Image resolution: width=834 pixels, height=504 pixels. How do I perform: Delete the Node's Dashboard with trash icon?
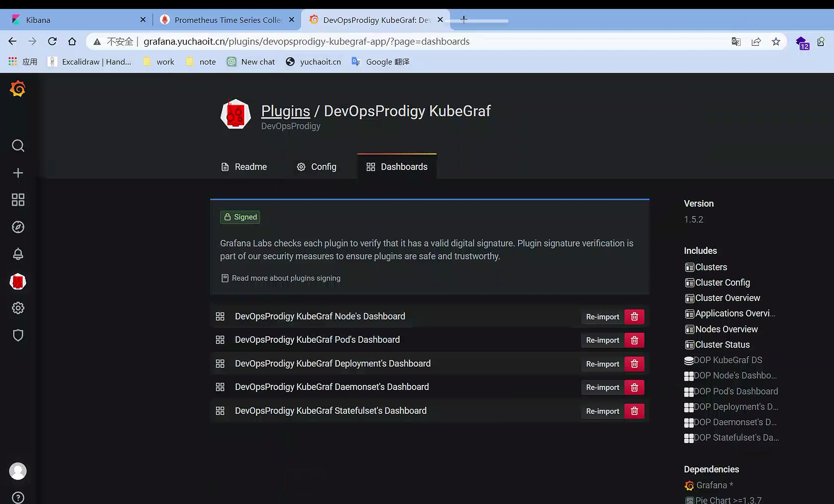[x=634, y=317]
